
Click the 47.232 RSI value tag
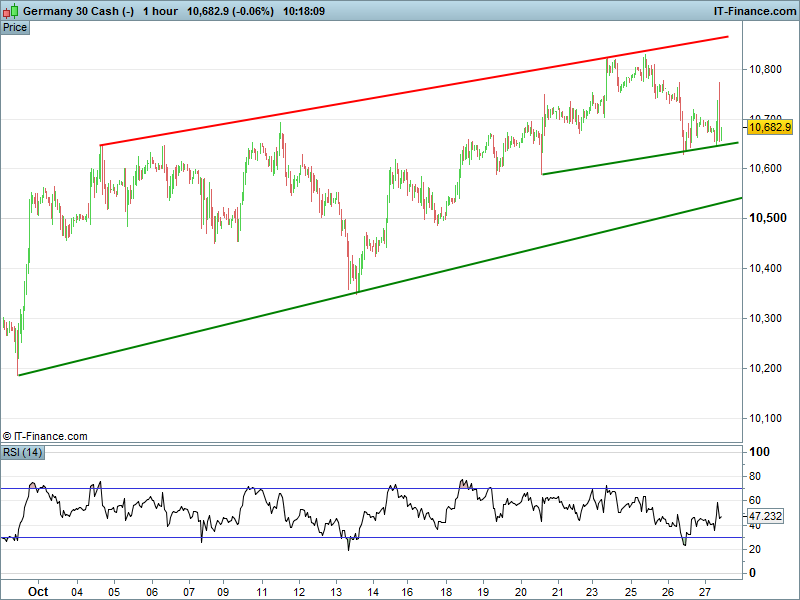click(x=765, y=516)
